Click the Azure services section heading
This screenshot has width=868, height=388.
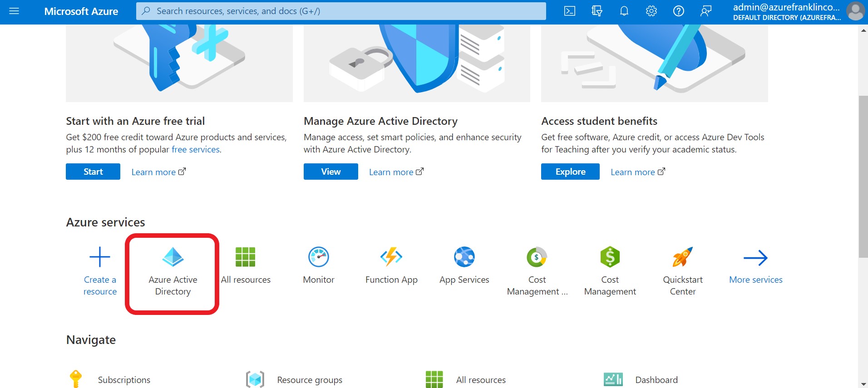pos(105,222)
